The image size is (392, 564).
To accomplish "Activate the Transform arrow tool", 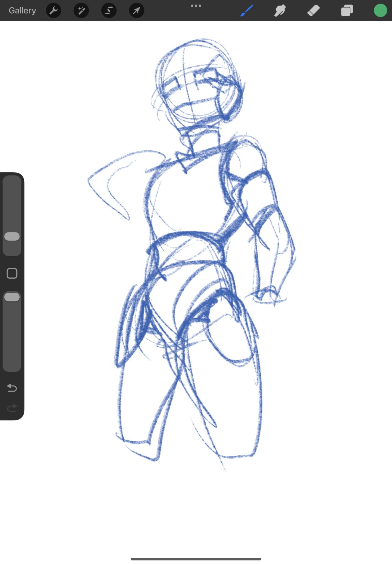I will (137, 10).
